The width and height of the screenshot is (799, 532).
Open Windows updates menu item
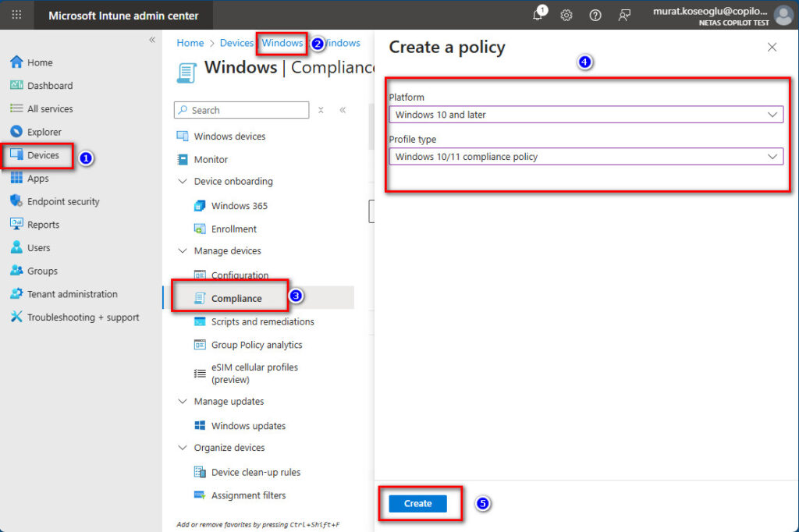(x=248, y=426)
